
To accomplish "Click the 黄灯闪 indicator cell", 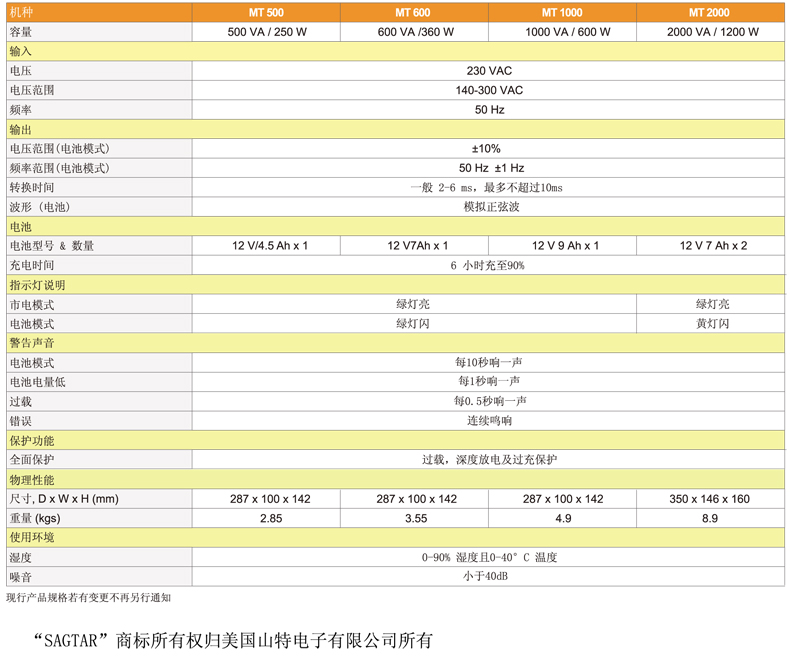I will click(713, 324).
